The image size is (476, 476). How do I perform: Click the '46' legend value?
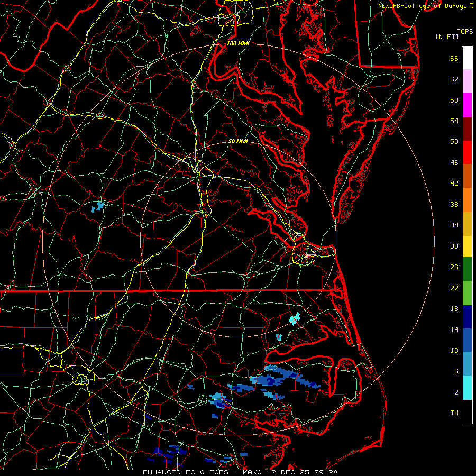tap(454, 163)
